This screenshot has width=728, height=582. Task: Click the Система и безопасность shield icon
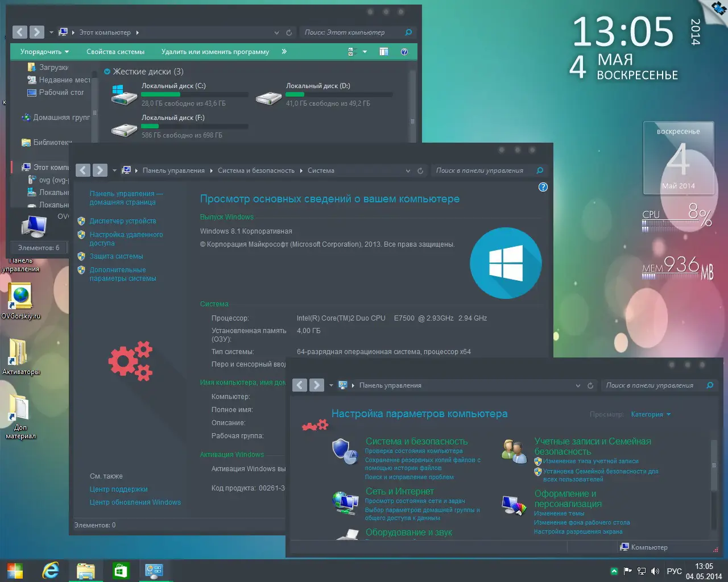pos(345,452)
